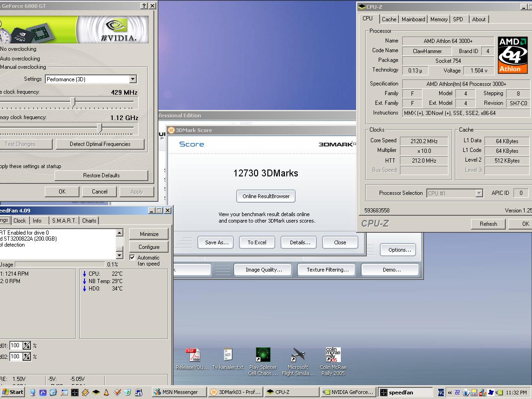Click the SpeedFan log list scroll-down arrow
The image size is (532, 399).
coord(120,255)
